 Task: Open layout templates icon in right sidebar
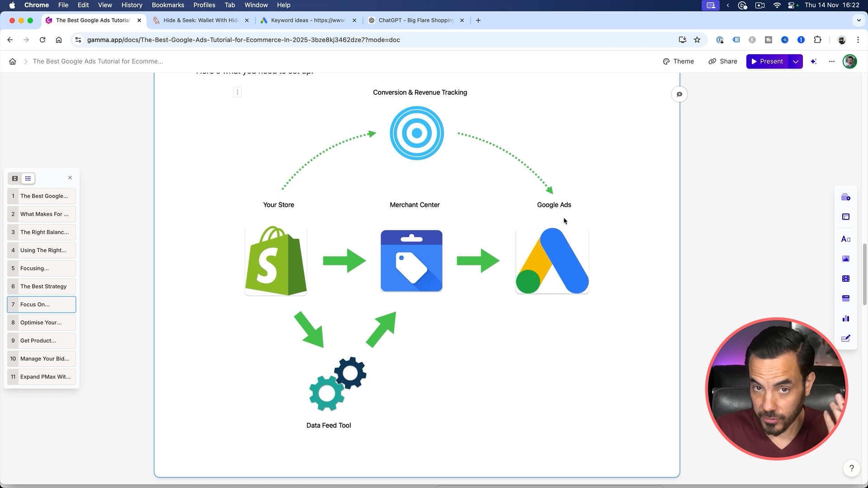(845, 217)
